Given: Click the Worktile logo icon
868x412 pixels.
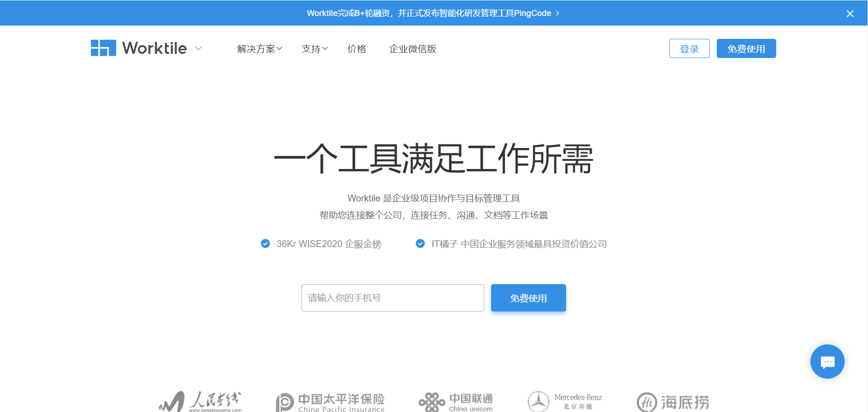Looking at the screenshot, I should pyautogui.click(x=103, y=48).
